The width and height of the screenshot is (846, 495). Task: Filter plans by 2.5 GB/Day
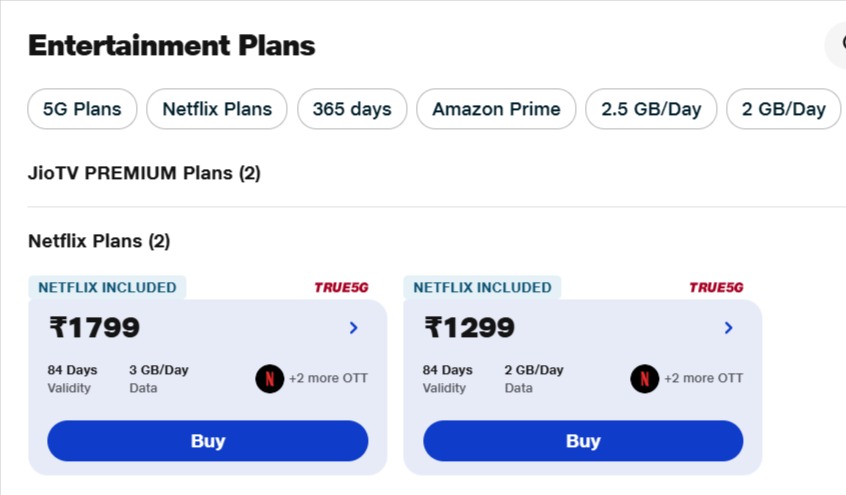[x=651, y=109]
